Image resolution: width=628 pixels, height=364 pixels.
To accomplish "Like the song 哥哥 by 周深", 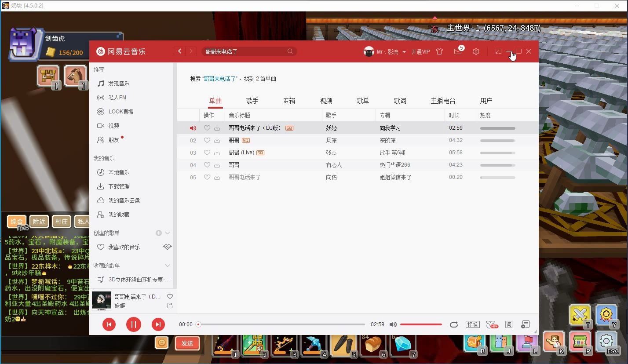I will click(207, 140).
